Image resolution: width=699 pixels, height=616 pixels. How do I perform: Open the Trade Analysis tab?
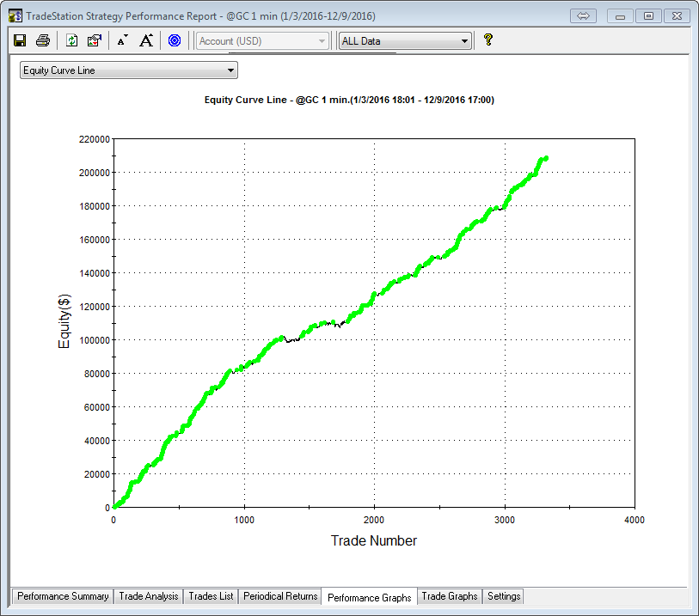point(148,596)
